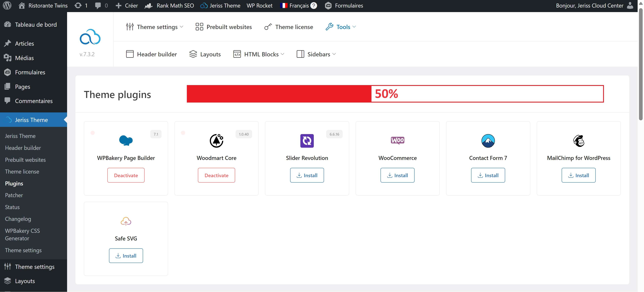Click the Jeriss cloud logo above version number
The image size is (644, 292).
pyautogui.click(x=90, y=37)
